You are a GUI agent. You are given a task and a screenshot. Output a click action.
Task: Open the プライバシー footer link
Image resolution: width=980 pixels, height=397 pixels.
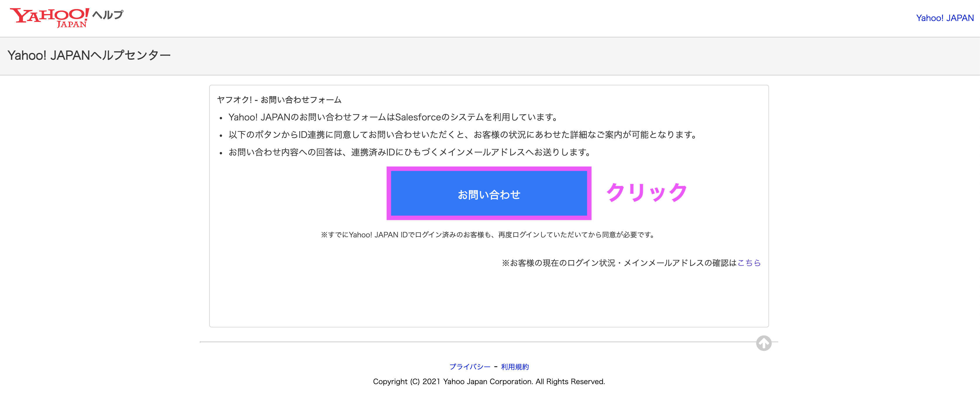pyautogui.click(x=470, y=367)
